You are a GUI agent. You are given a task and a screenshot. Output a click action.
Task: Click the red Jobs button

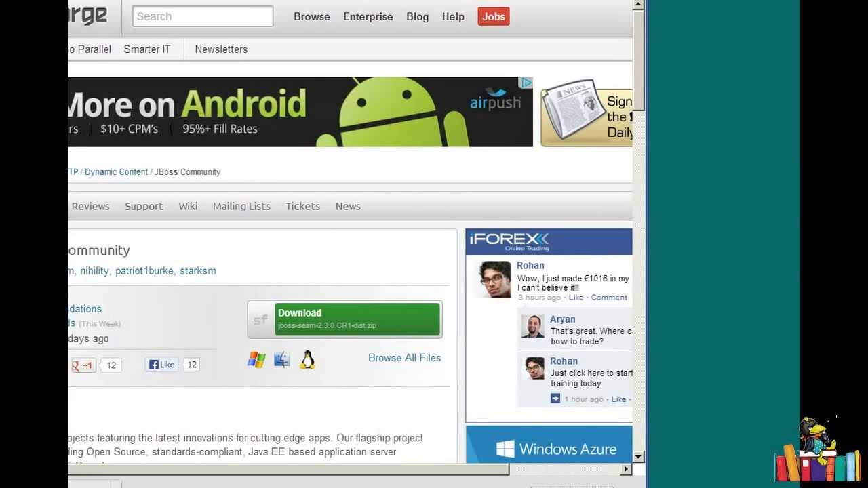click(x=494, y=17)
